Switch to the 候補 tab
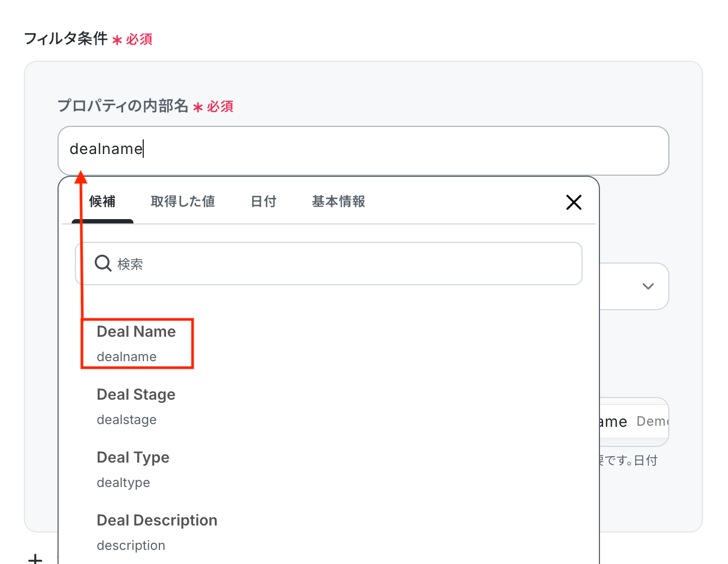 [102, 202]
